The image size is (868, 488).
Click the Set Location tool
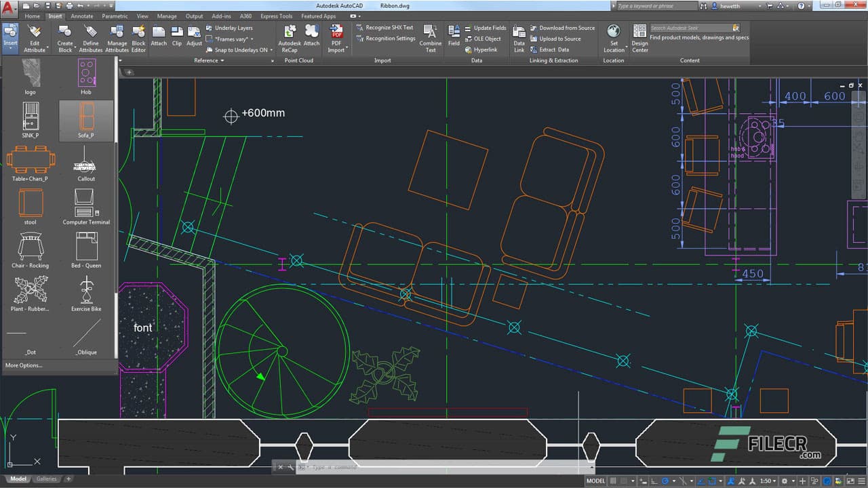[614, 37]
